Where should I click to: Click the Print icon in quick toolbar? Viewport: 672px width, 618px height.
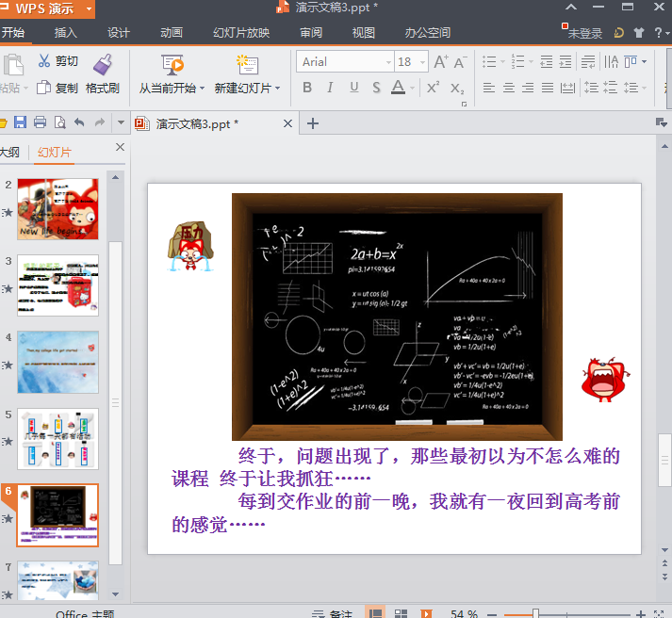point(40,122)
